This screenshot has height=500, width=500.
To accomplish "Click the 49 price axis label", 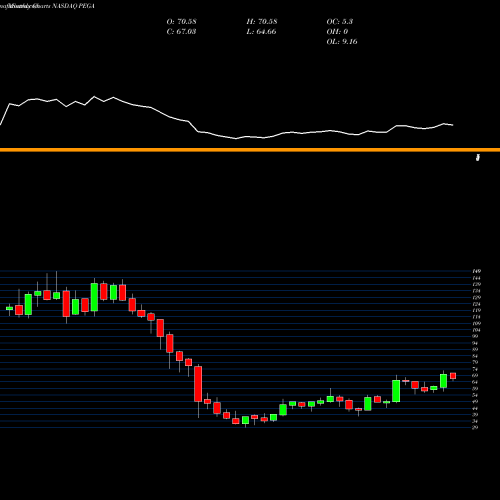I will (475, 402).
